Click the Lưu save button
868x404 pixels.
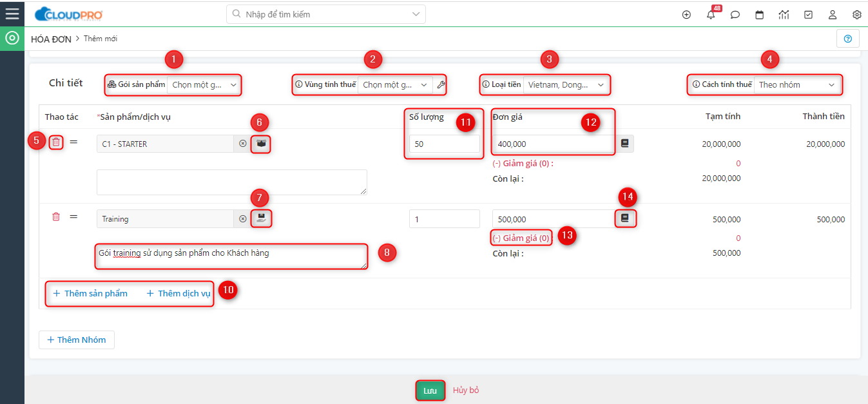pyautogui.click(x=430, y=390)
